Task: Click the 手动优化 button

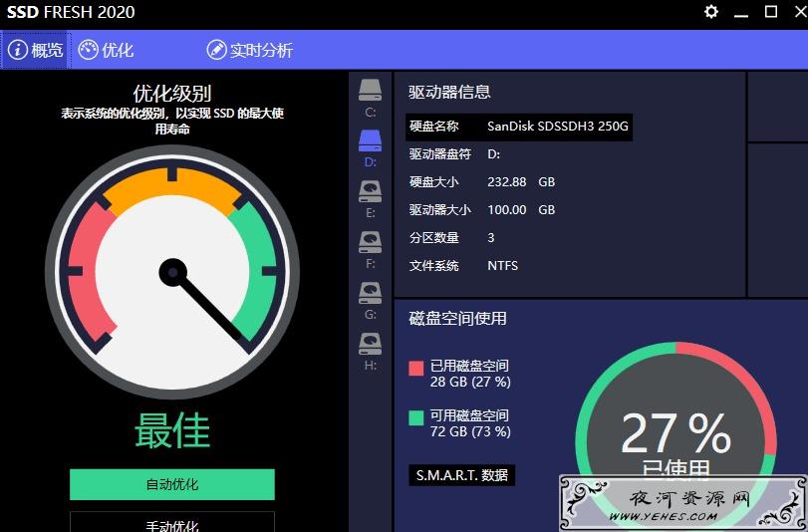Action: (172, 522)
